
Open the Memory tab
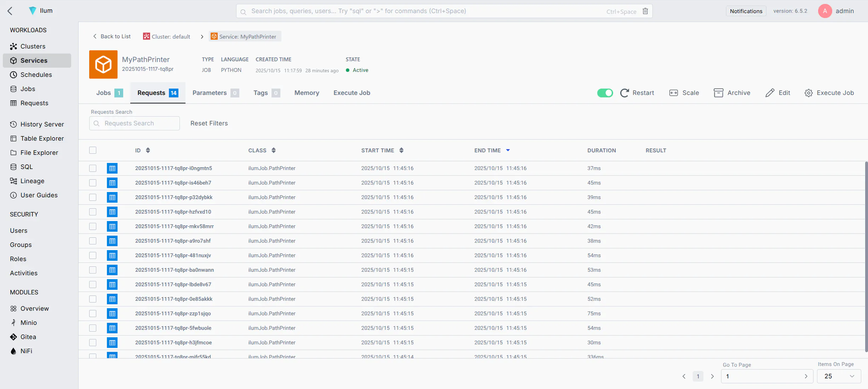coord(307,93)
